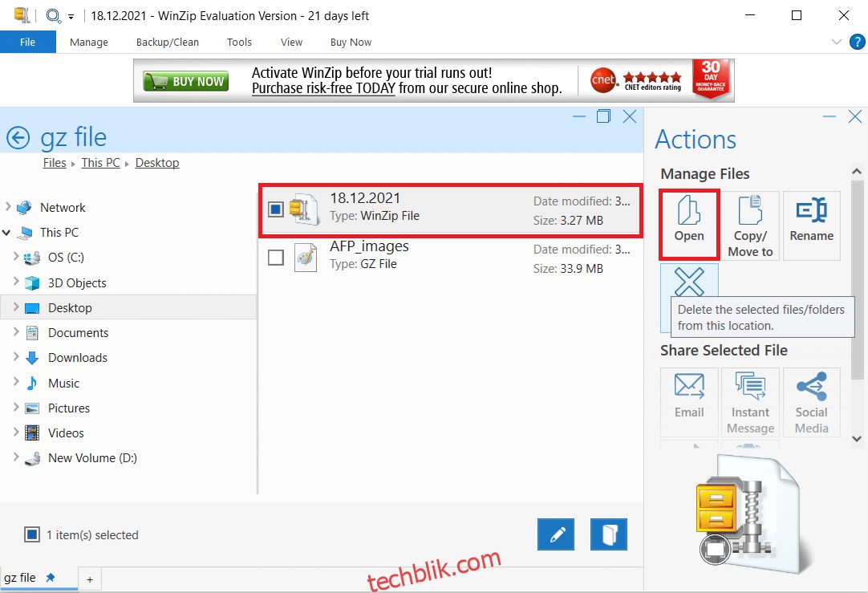This screenshot has width=868, height=593.
Task: Click the Delete X action icon
Action: coord(689,282)
